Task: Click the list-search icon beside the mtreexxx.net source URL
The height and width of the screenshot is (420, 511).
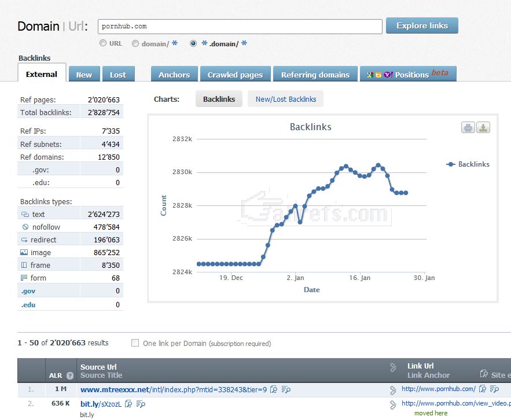Action: (x=286, y=389)
